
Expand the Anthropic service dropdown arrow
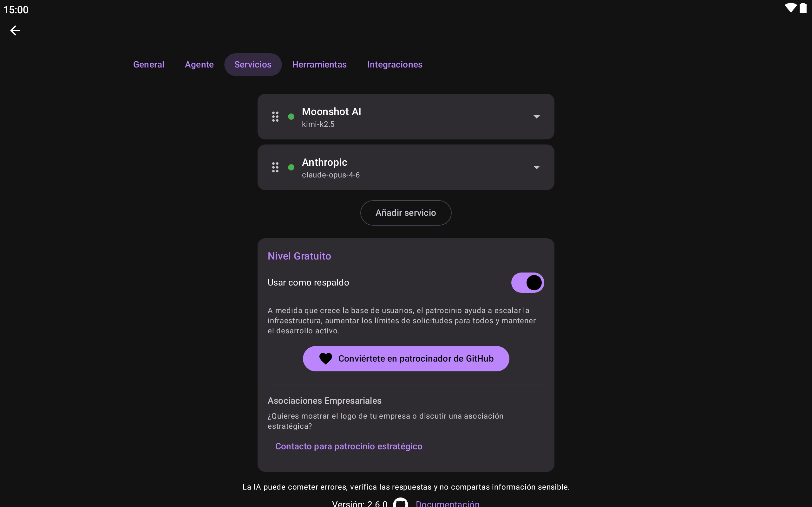point(537,167)
